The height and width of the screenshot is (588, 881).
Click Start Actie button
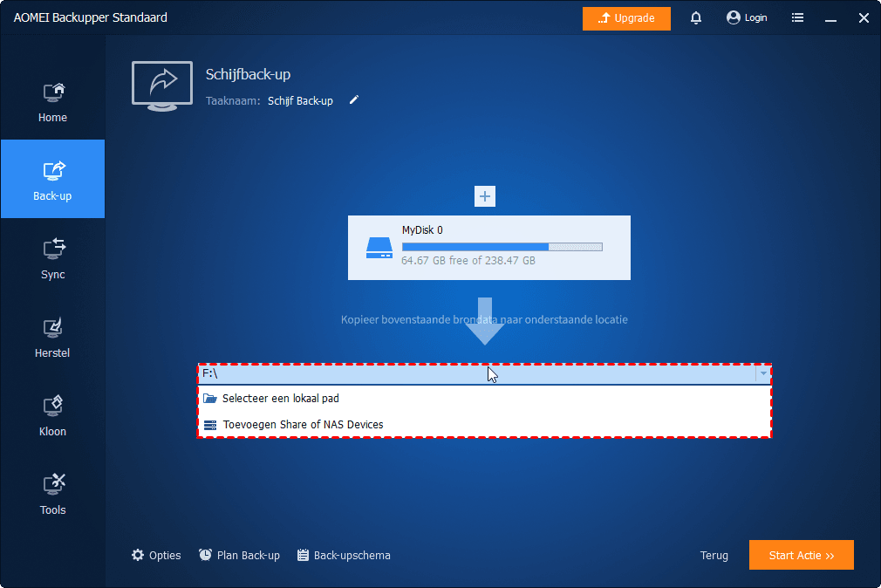[x=802, y=555]
